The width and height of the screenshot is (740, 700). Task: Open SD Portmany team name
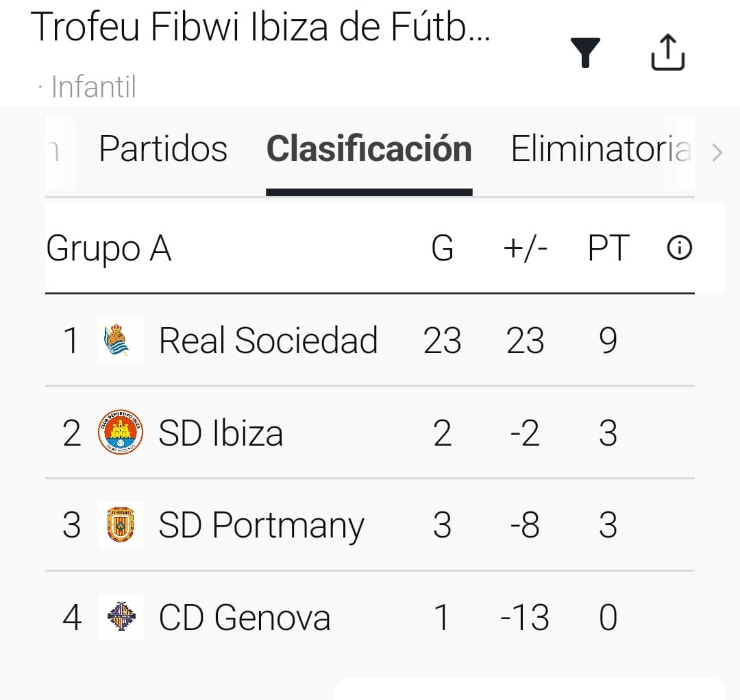pos(261,526)
